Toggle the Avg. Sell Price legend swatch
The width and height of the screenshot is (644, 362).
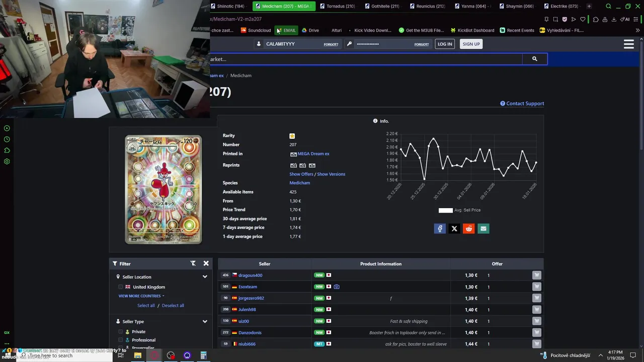[446, 210]
